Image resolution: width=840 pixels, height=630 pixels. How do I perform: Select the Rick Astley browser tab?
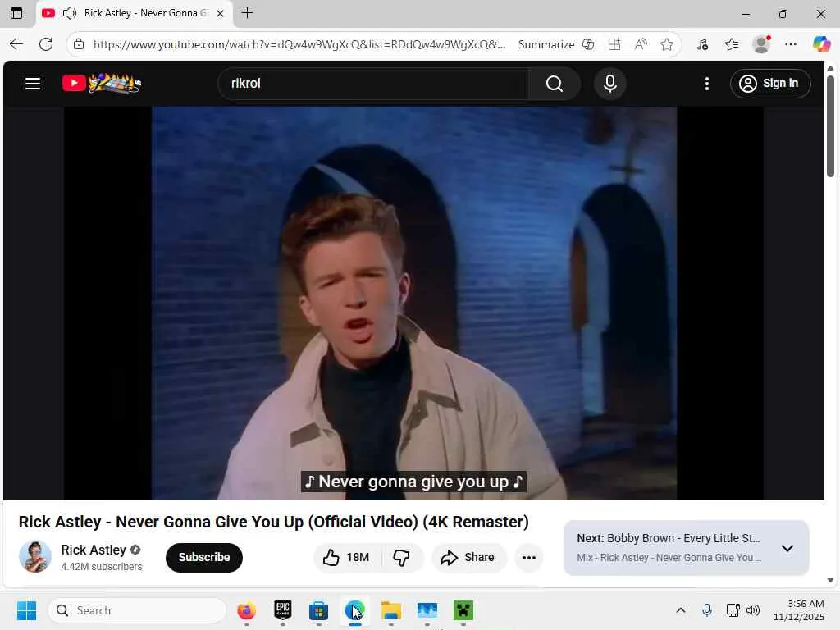135,13
